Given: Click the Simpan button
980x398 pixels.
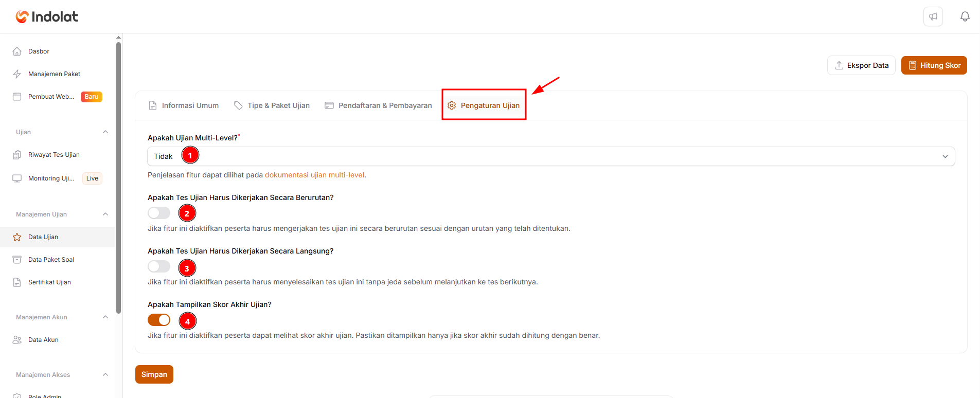Looking at the screenshot, I should [154, 374].
